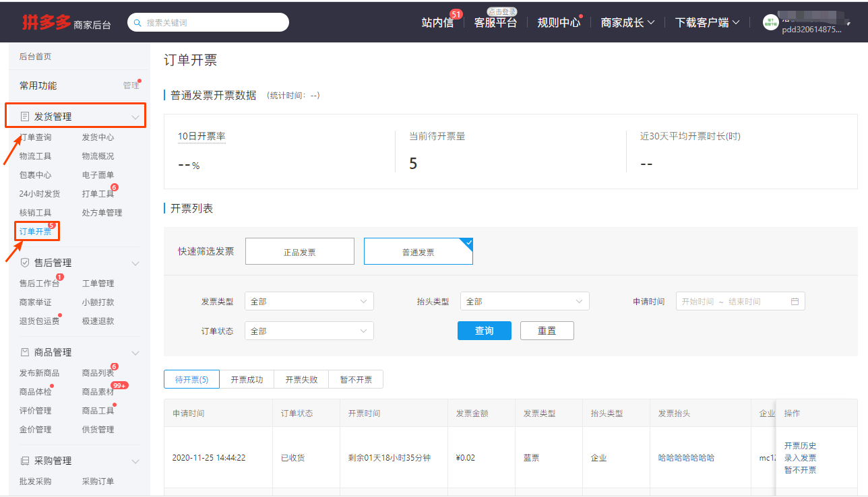Image resolution: width=868 pixels, height=497 pixels.
Task: Focus the keyword search box
Action: (208, 22)
